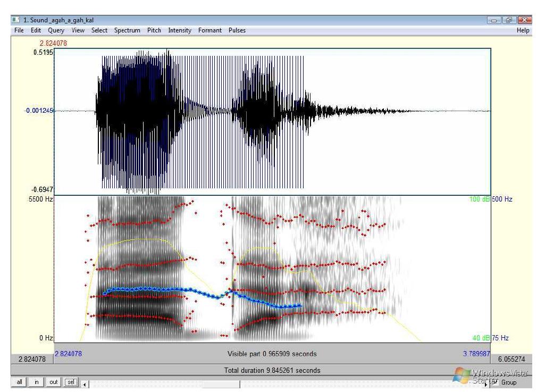Open the Formant menu
Image resolution: width=537 pixels, height=392 pixels.
[x=209, y=30]
